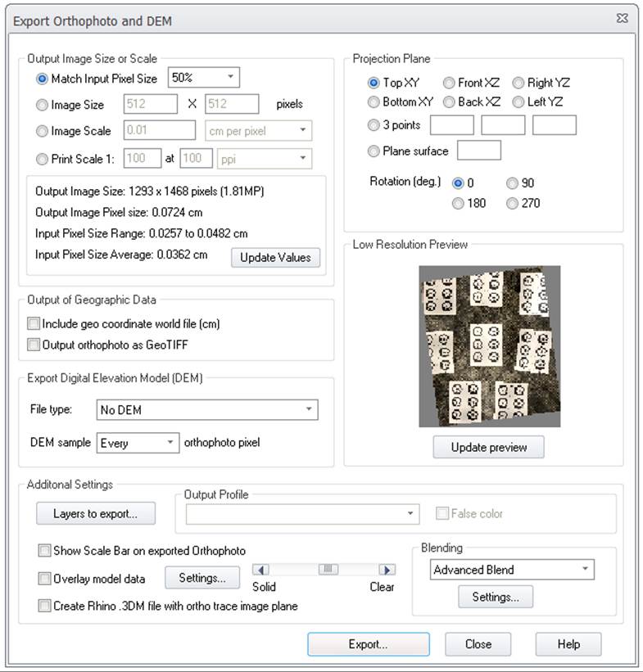Open the Advanced Blend blending dropdown
Image resolution: width=643 pixels, height=672 pixels.
[x=512, y=570]
